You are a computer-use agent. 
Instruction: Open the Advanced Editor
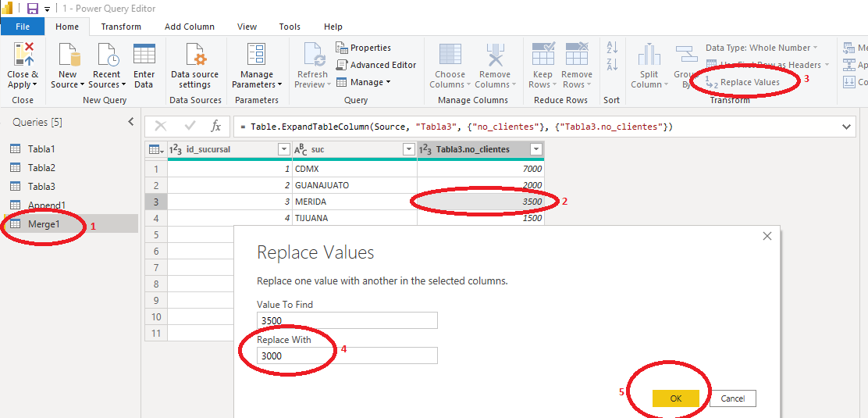coord(376,65)
